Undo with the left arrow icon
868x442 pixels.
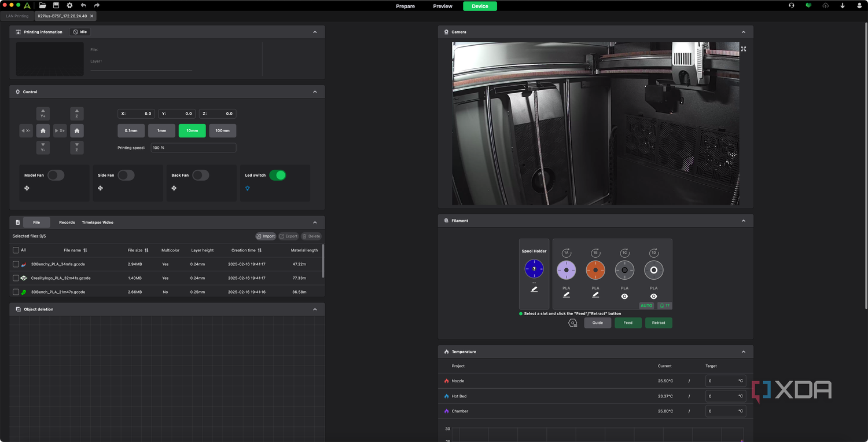point(83,5)
